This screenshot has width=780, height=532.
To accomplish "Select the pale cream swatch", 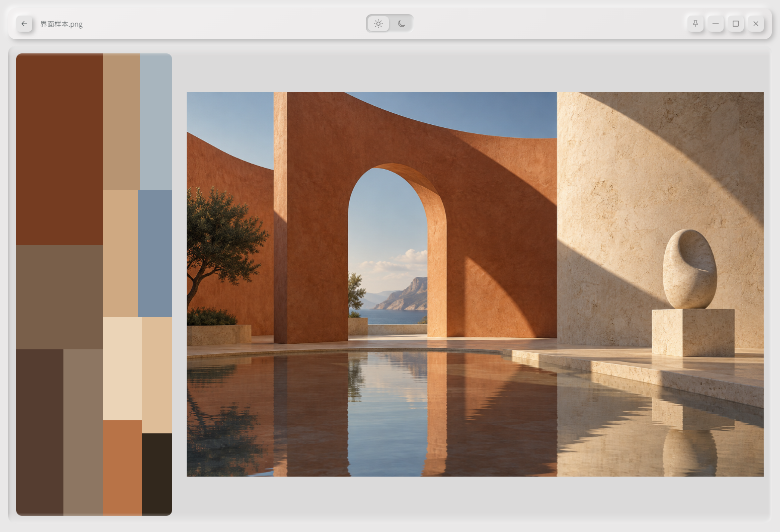I will point(122,368).
